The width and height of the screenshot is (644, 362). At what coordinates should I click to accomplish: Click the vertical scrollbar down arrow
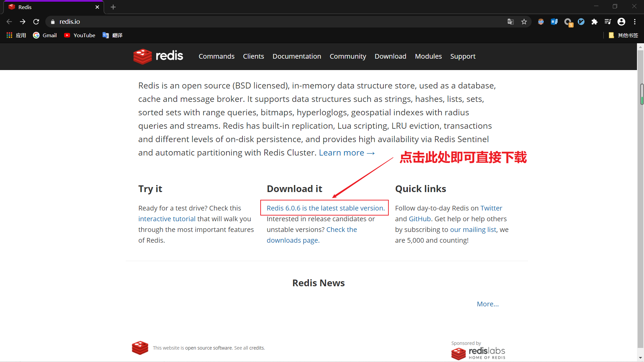tap(640, 358)
